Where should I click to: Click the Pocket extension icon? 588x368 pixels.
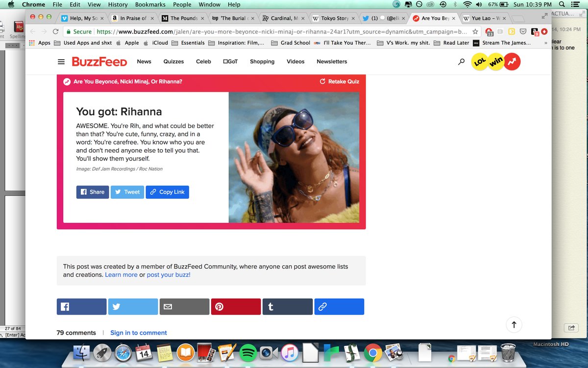[523, 31]
